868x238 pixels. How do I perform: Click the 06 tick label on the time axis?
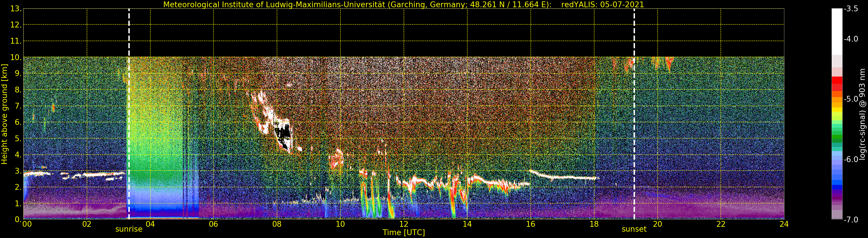(x=213, y=224)
